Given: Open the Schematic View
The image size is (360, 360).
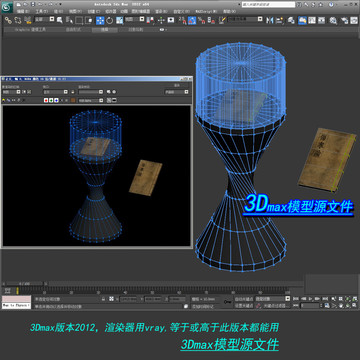Looking at the screenshot, I should click(x=321, y=20).
